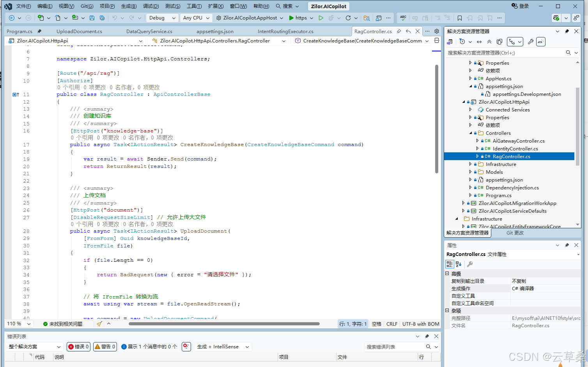Click Sync with Active Document arrows icon

tap(479, 42)
